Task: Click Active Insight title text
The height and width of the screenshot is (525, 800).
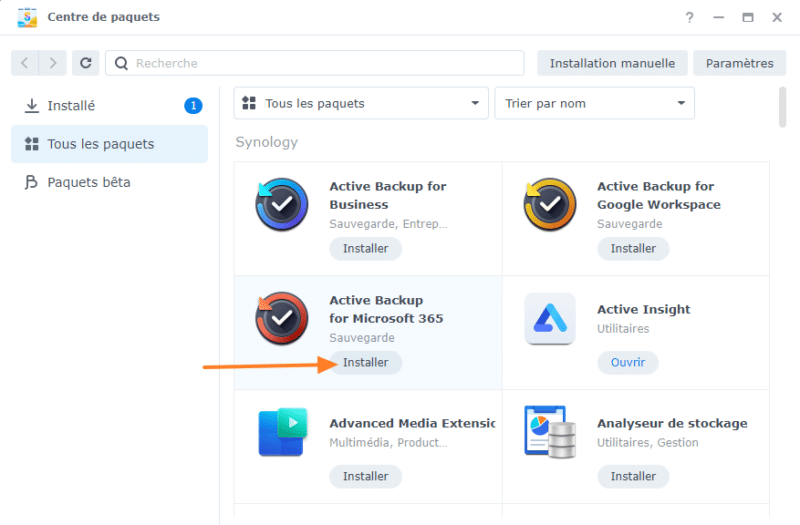Action: coord(643,309)
